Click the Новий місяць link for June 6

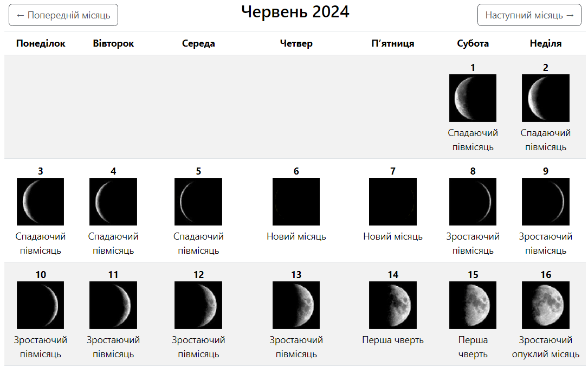(296, 236)
